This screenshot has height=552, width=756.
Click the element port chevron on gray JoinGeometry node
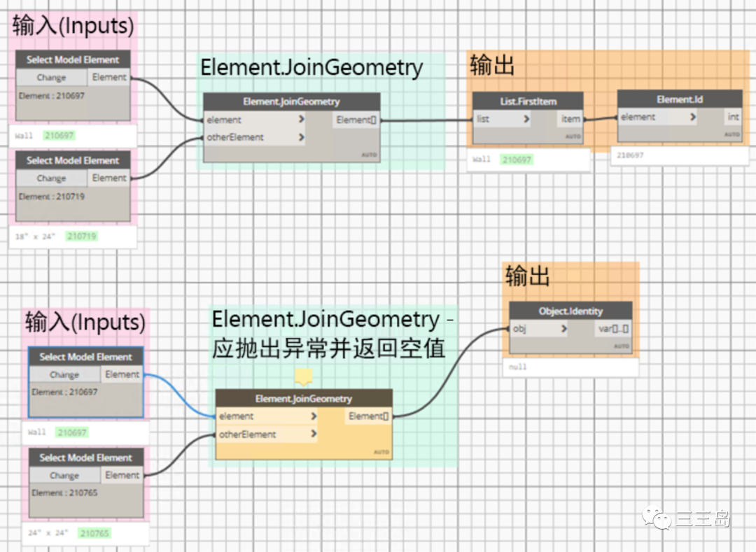click(x=301, y=119)
